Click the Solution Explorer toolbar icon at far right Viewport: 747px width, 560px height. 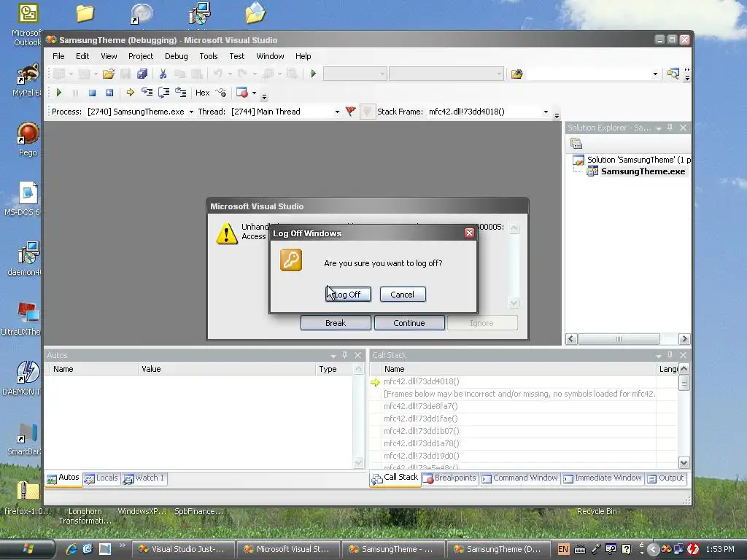tap(673, 74)
